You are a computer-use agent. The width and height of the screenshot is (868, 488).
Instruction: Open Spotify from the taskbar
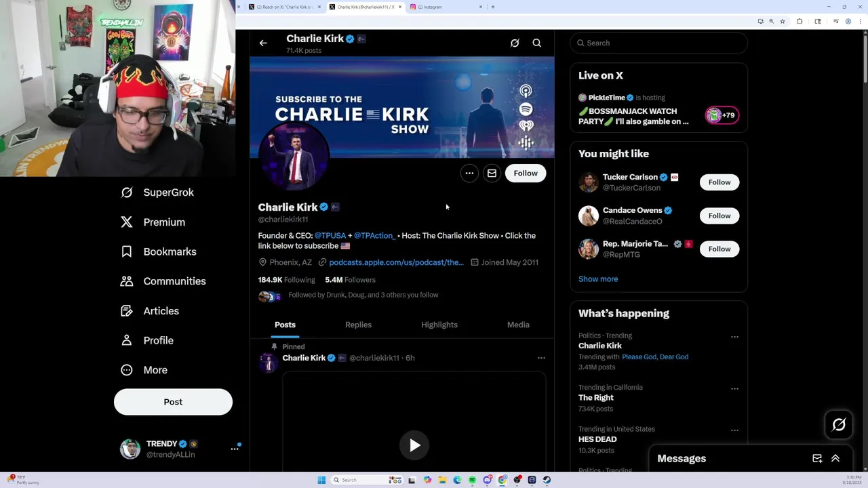click(x=472, y=480)
